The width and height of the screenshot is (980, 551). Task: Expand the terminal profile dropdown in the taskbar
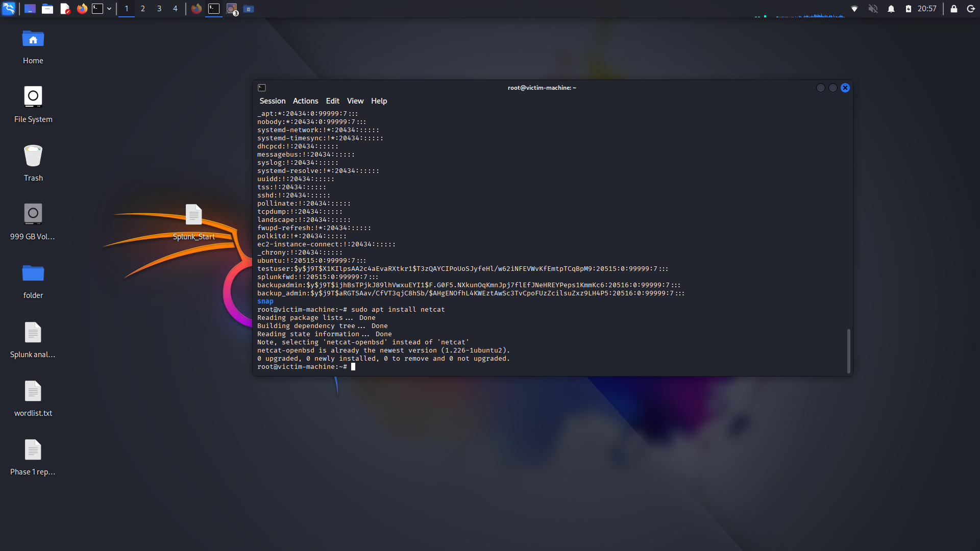tap(109, 9)
